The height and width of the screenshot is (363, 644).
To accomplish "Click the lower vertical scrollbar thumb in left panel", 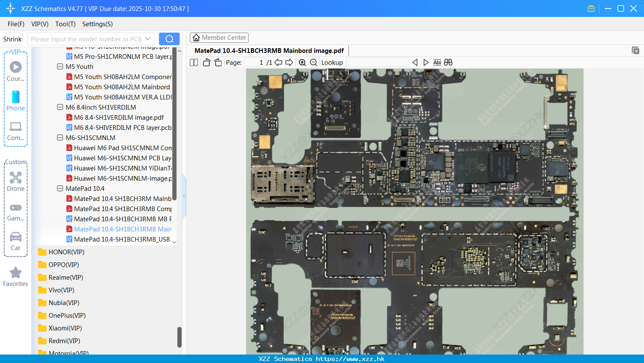I will 179,337.
